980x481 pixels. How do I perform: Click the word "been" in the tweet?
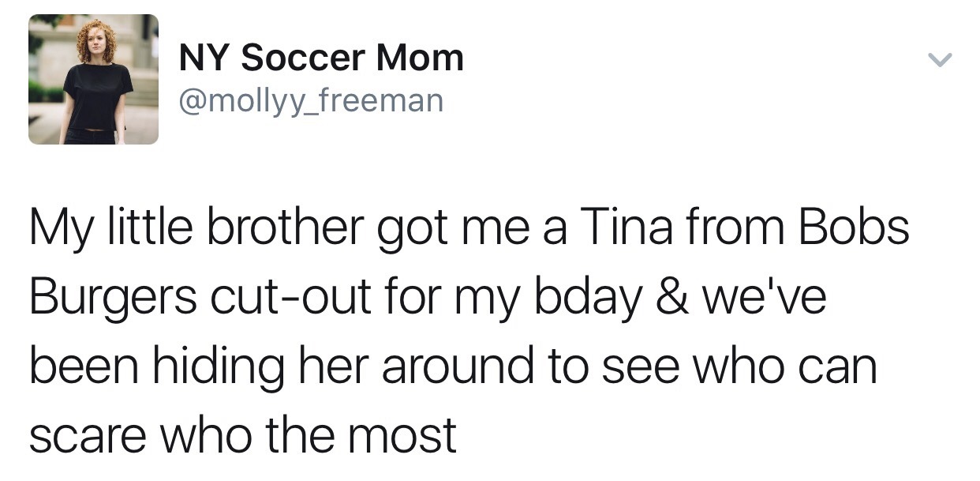[x=84, y=366]
